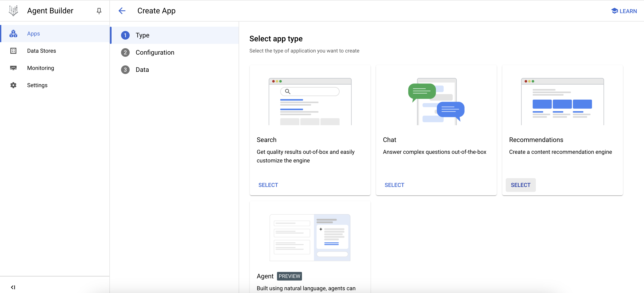This screenshot has width=644, height=293.
Task: Click the Agent Builder logo icon
Action: click(x=13, y=11)
